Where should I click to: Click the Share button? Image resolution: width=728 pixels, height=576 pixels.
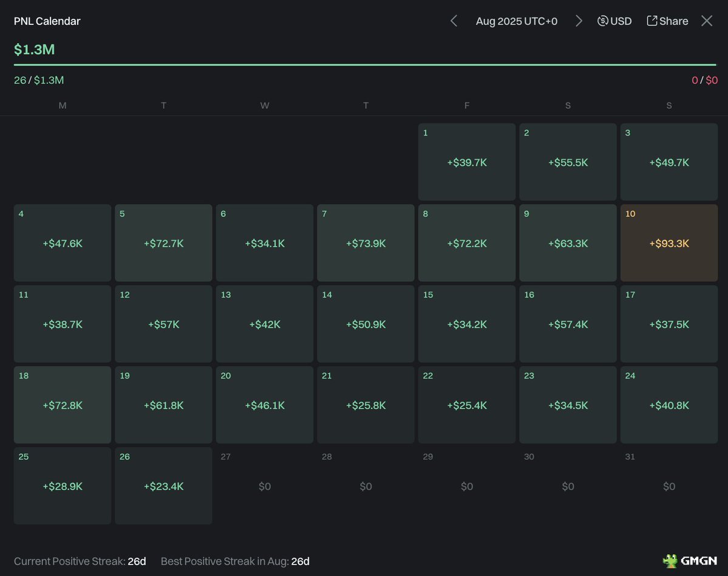[667, 21]
